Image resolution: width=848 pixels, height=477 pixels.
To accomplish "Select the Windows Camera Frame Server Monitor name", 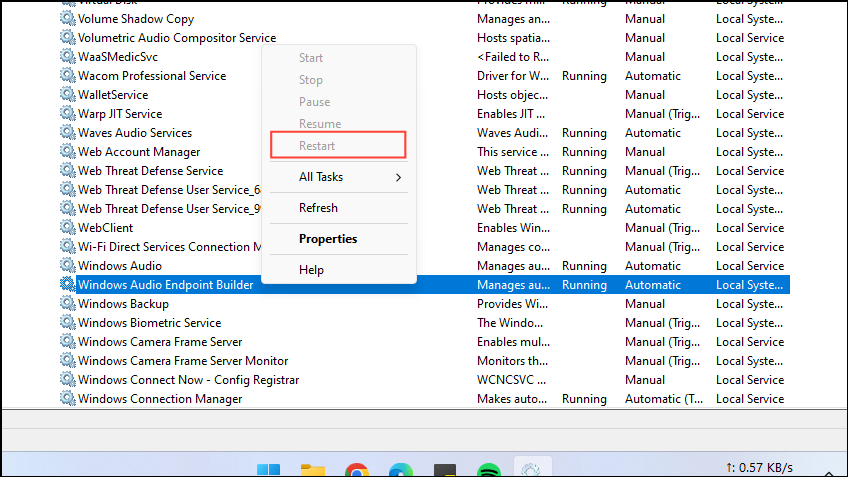I will pos(183,361).
